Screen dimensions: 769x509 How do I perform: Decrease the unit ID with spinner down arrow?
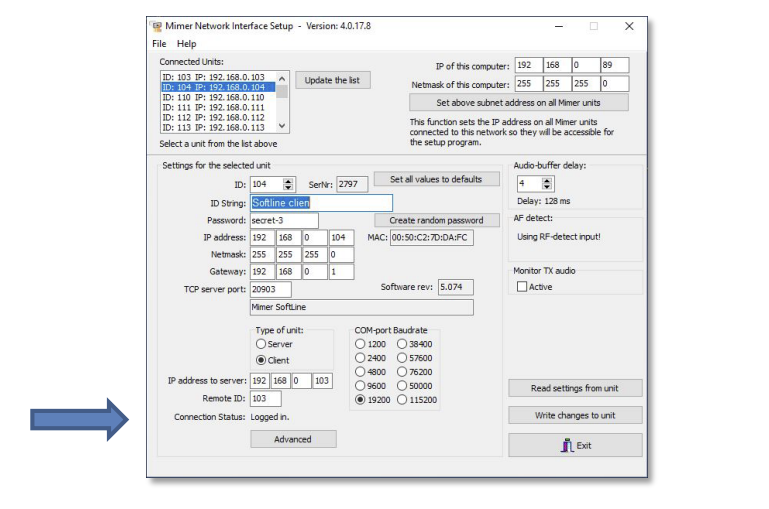[x=288, y=187]
